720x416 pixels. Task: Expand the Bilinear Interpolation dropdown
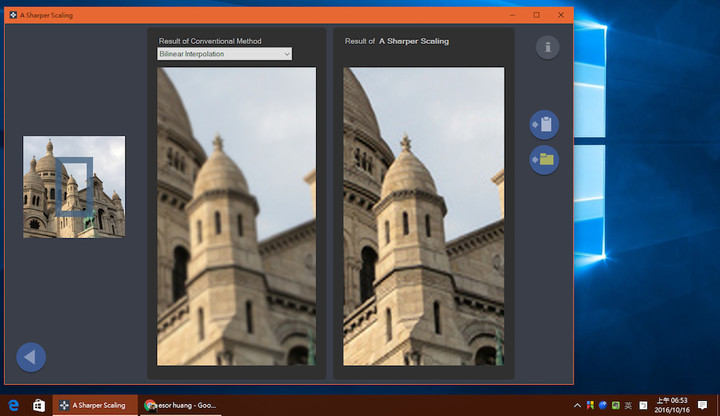pyautogui.click(x=224, y=54)
